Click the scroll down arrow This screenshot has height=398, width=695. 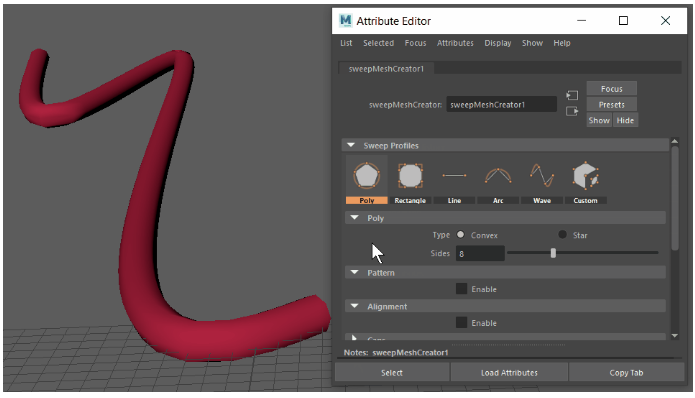(x=675, y=336)
